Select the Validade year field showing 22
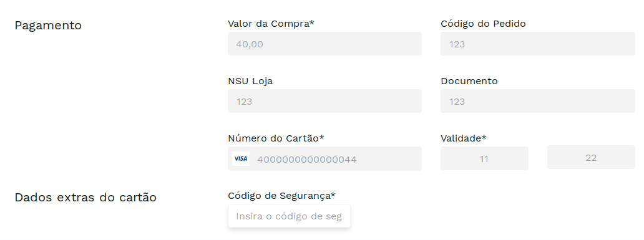Viewport: 644px width, 240px height. [x=591, y=157]
